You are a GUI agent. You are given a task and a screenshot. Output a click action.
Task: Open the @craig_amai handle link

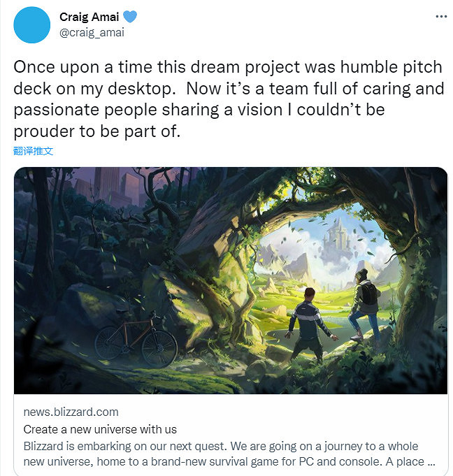[92, 31]
